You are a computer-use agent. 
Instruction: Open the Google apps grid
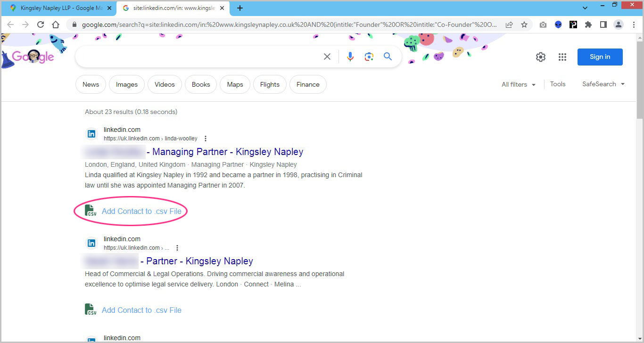click(x=562, y=57)
